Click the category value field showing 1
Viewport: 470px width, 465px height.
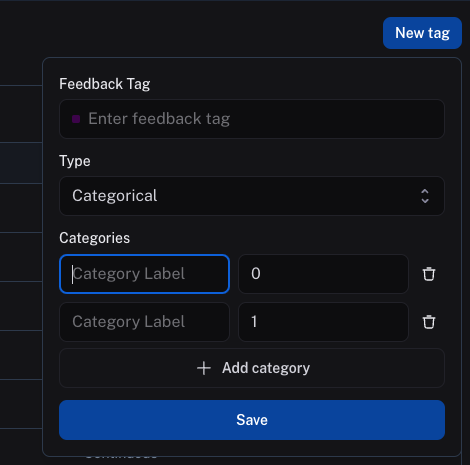323,322
